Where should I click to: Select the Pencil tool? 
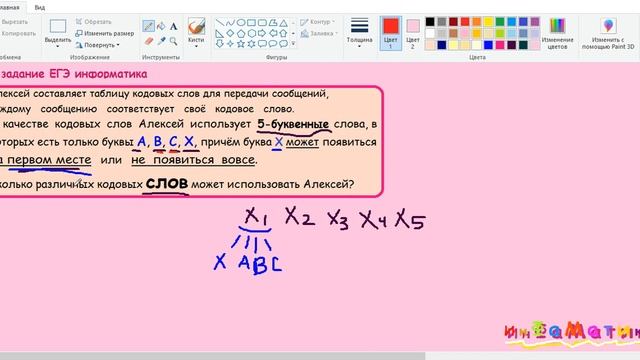149,26
